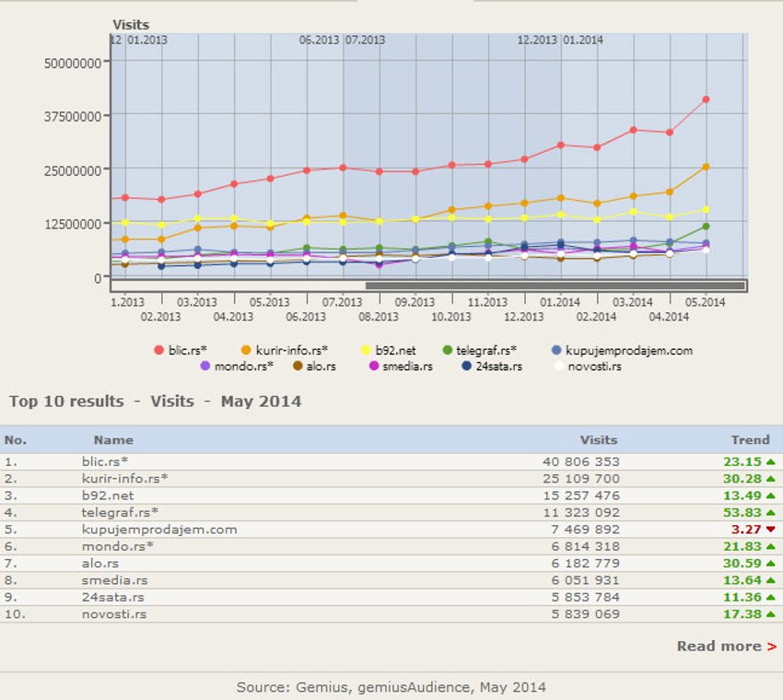Click the chart's horizontal time range scrollbar
Screen dimensions: 783x700
click(555, 286)
